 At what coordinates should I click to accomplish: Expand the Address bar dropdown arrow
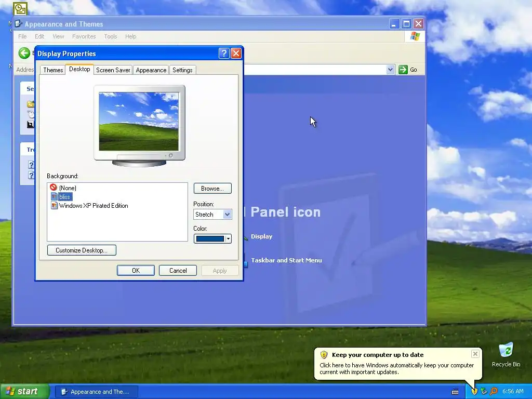(390, 70)
